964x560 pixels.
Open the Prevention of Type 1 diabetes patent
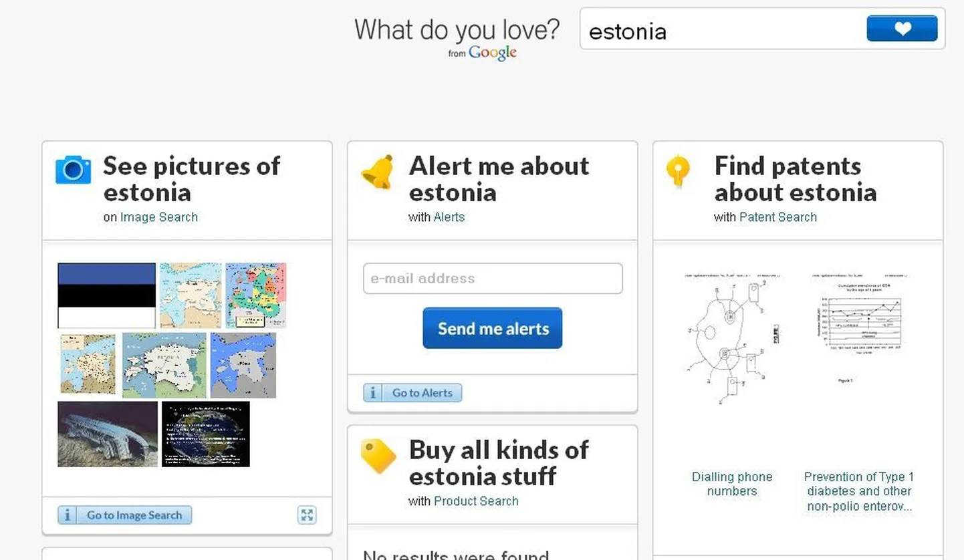click(x=859, y=491)
